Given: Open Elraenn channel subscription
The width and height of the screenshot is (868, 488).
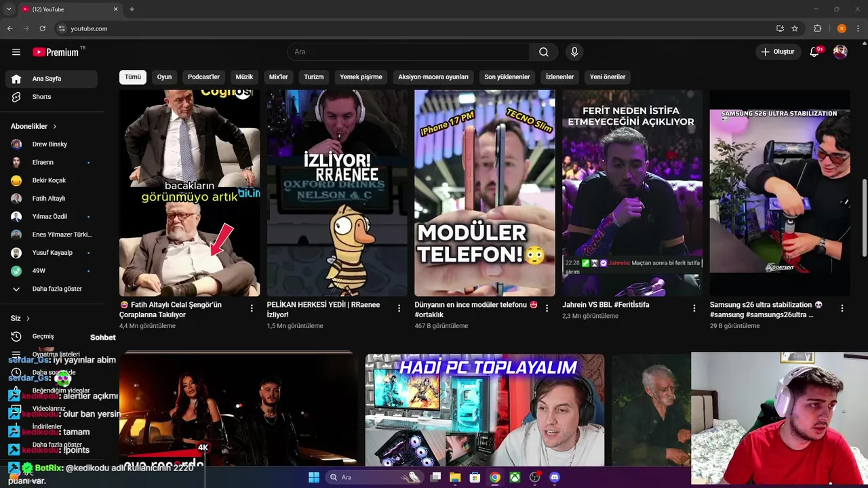Looking at the screenshot, I should pyautogui.click(x=52, y=163).
